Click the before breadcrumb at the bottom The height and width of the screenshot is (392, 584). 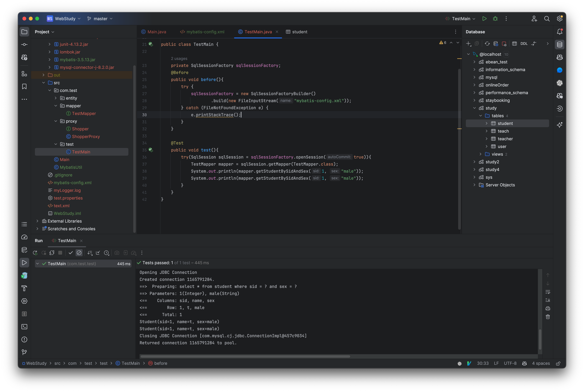click(x=160, y=363)
